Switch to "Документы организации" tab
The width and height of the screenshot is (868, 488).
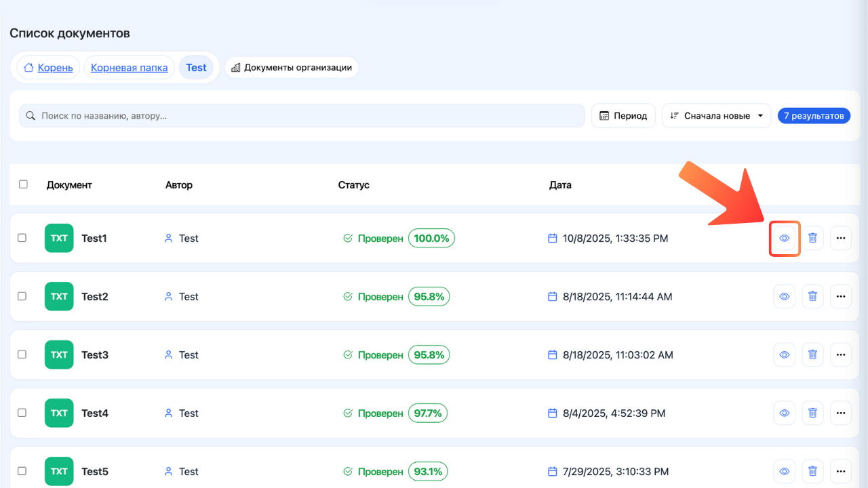(x=292, y=68)
